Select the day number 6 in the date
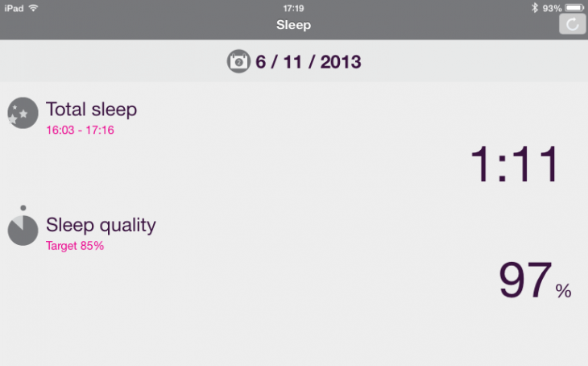Screen dimensions: 588x366 tap(261, 61)
